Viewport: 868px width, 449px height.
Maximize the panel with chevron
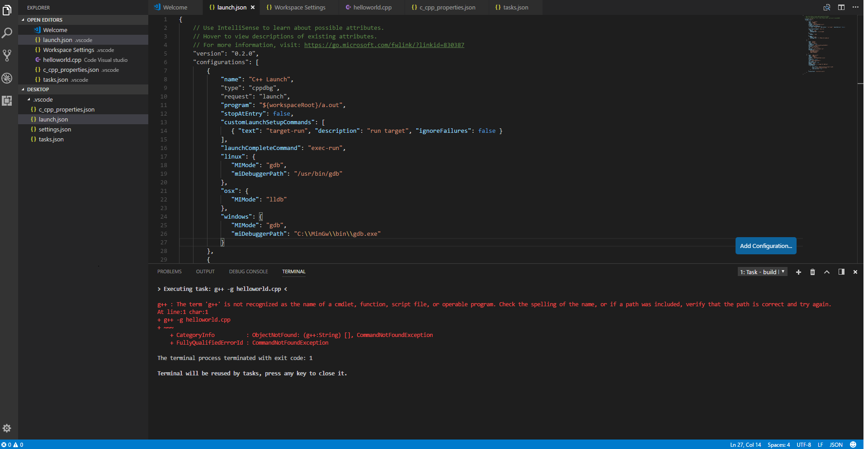tap(826, 271)
